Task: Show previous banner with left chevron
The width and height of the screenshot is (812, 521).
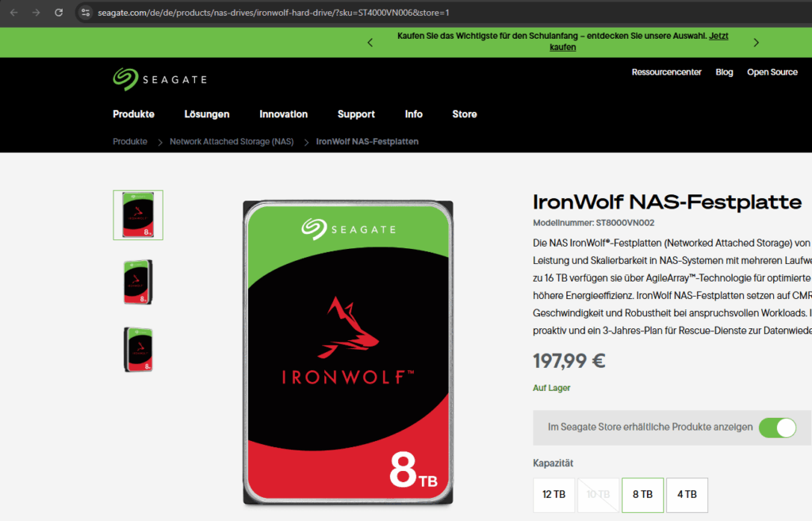Action: (370, 43)
